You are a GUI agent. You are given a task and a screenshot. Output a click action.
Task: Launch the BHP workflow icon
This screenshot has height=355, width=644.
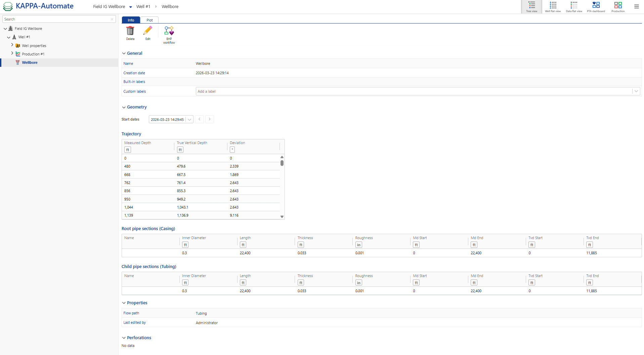point(169,31)
